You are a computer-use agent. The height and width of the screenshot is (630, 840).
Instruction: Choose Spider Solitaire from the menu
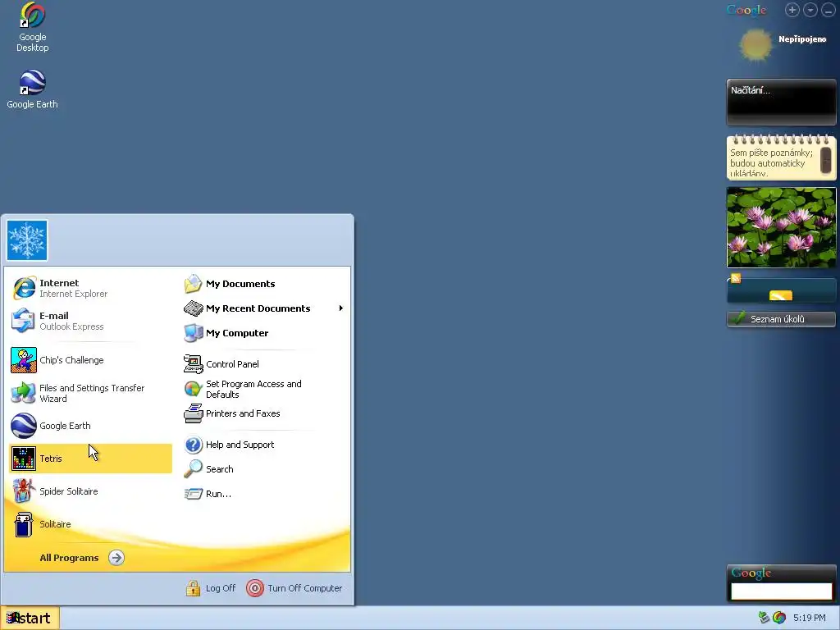90,491
